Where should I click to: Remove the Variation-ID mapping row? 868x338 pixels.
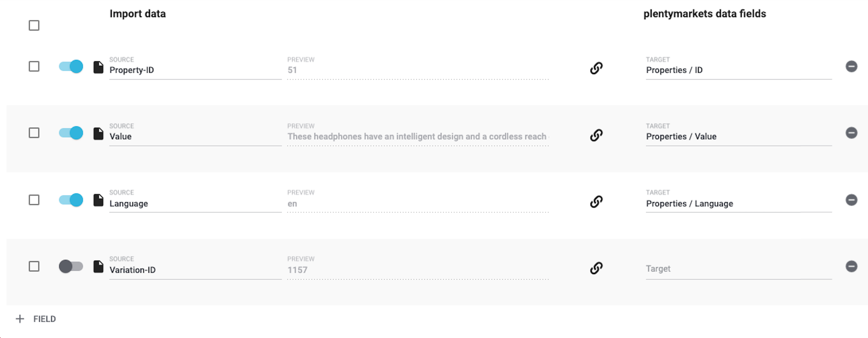tap(851, 266)
